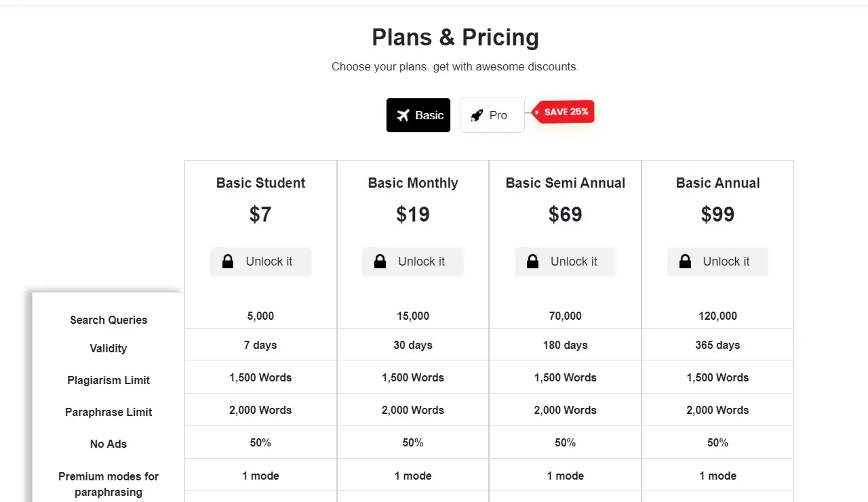Click lock icon under Basic Student plan
The height and width of the screenshot is (502, 868).
[x=228, y=262]
